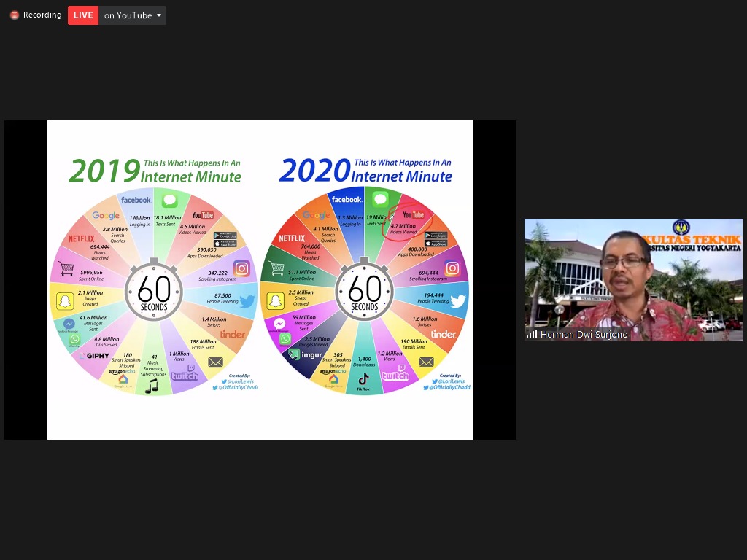Click the Twitch logo in the 2020 chart
The height and width of the screenshot is (560, 747).
tap(395, 373)
